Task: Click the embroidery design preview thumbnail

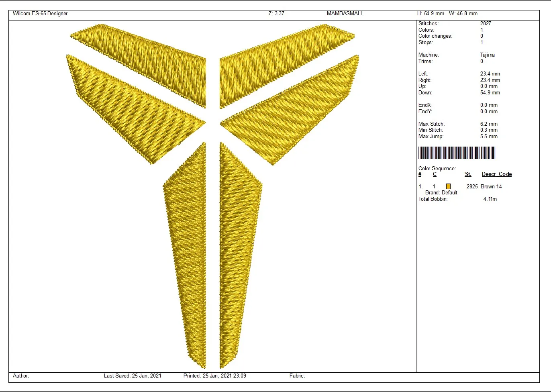Action: tap(212, 196)
